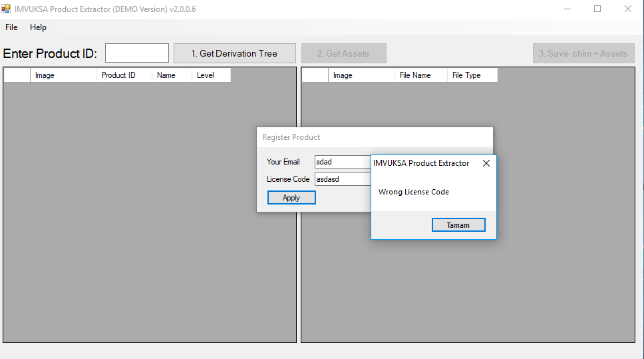The width and height of the screenshot is (644, 359).
Task: Click the application icon in the title bar
Action: (6, 9)
